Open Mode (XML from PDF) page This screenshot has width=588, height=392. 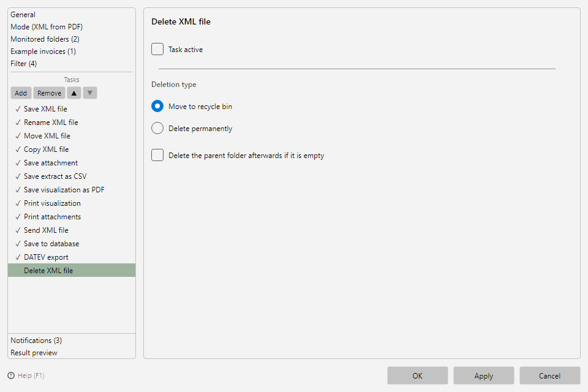(47, 27)
